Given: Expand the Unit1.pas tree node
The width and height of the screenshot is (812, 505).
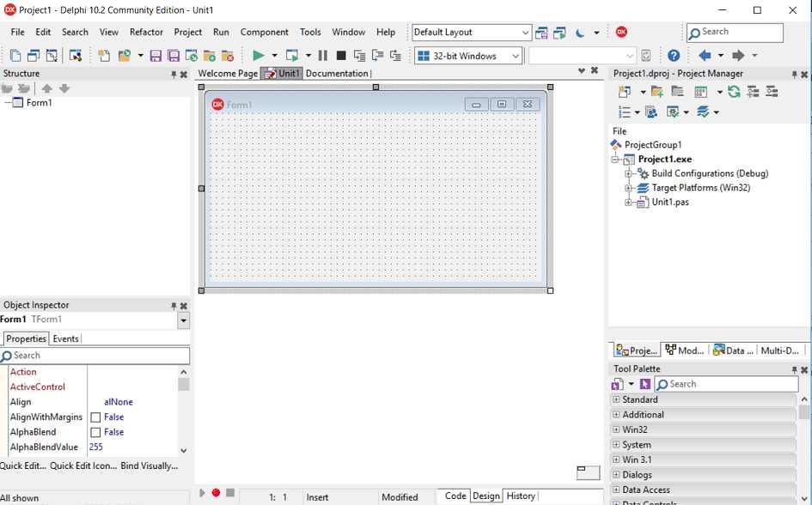Looking at the screenshot, I should [628, 203].
